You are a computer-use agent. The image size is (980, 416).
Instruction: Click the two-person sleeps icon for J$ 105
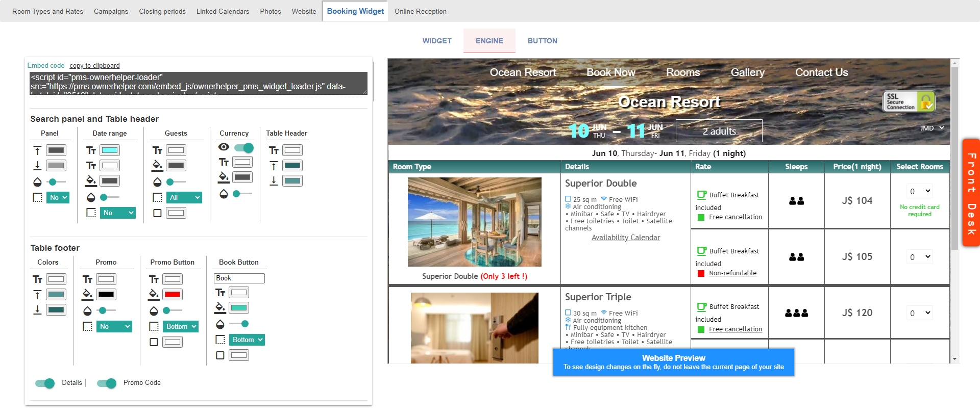point(796,257)
